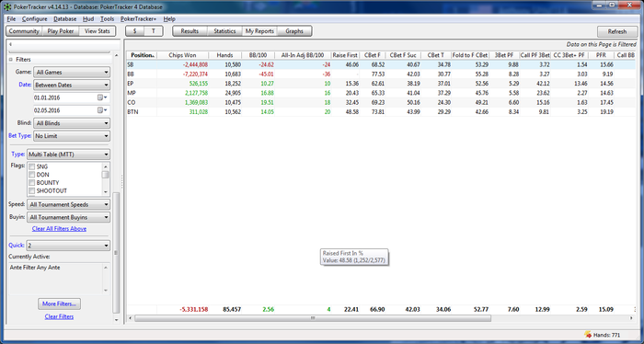Open the Results tab
The image size is (644, 344).
pos(190,31)
